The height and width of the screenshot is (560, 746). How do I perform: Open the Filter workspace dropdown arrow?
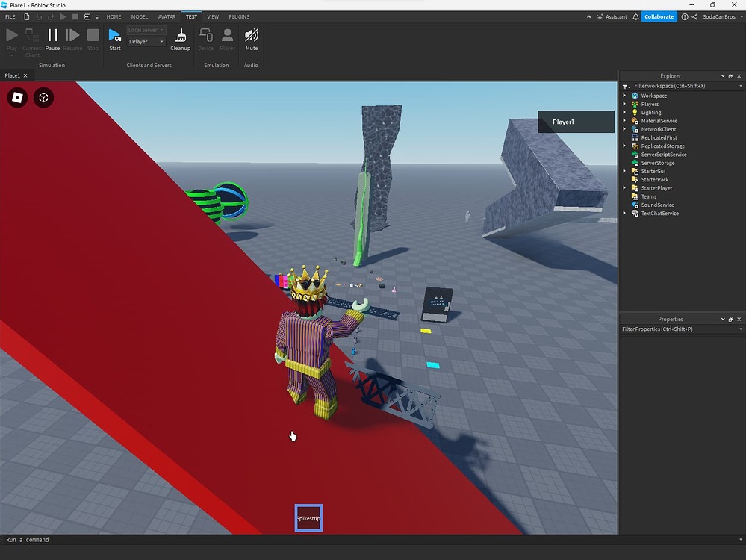coord(740,86)
